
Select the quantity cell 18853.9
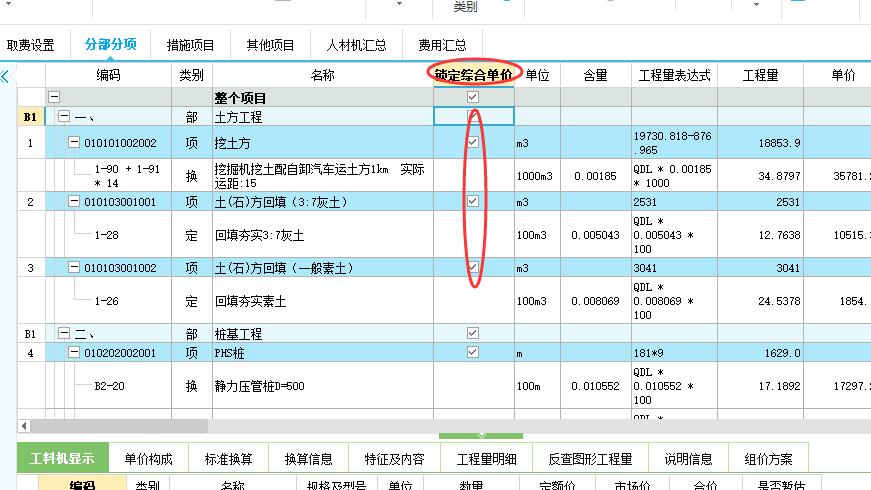pyautogui.click(x=760, y=143)
